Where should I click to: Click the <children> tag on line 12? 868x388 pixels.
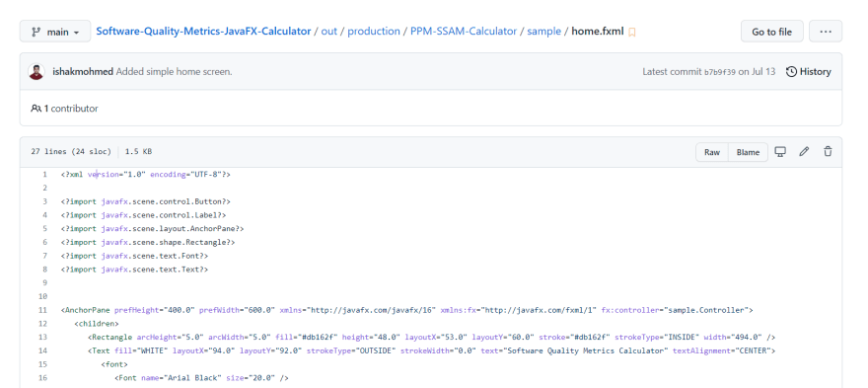97,324
